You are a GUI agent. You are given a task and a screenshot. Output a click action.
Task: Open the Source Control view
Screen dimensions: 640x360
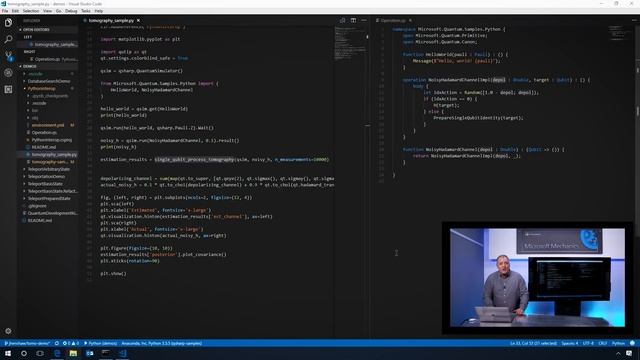(x=8, y=56)
